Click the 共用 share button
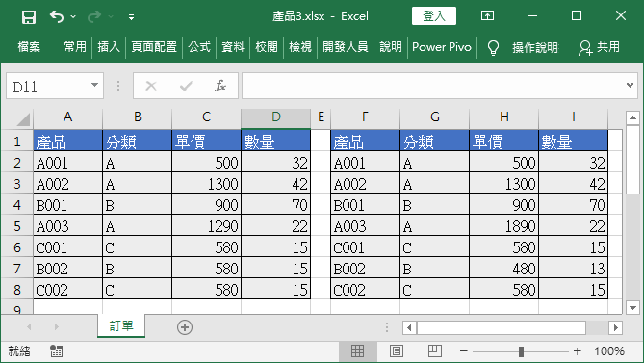The width and height of the screenshot is (644, 363). 599,47
